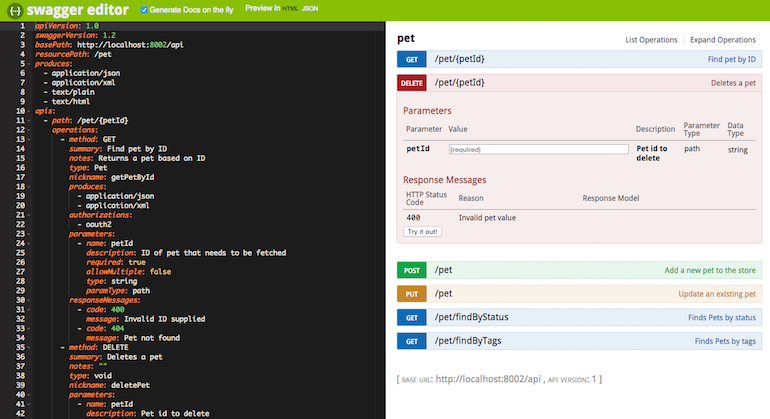Expand Finds Pets by tags operation
This screenshot has height=419, width=770.
pos(725,341)
